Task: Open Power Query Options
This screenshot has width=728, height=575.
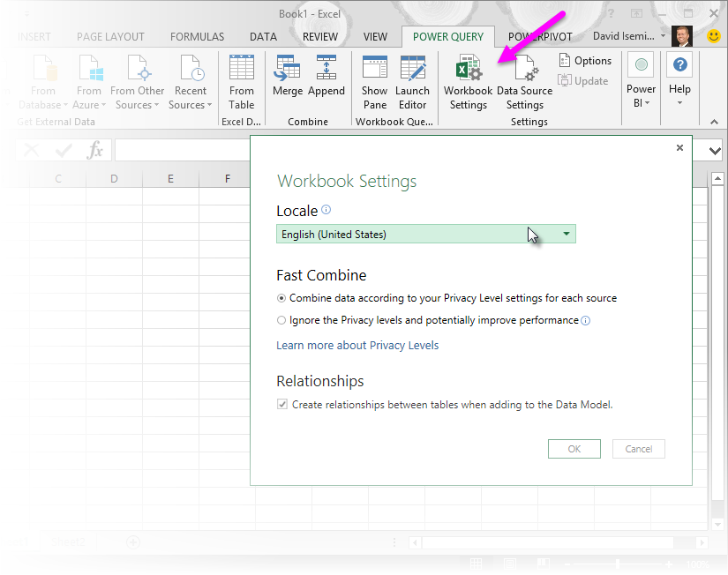Action: point(585,60)
